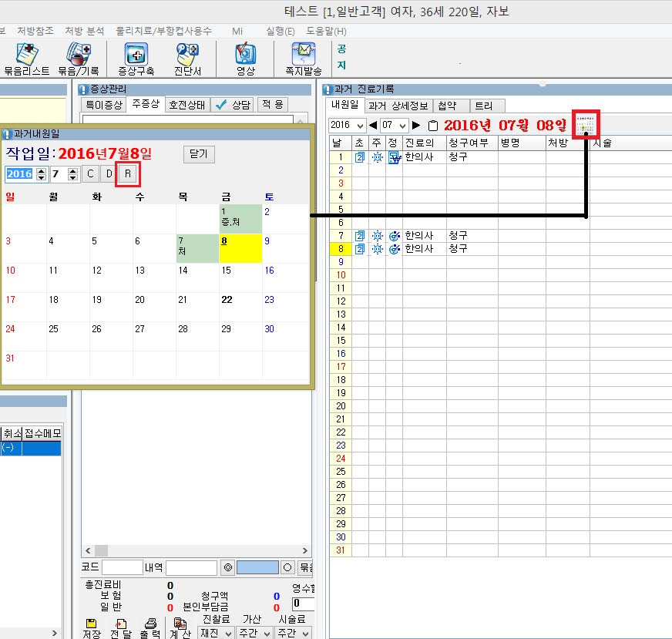The image size is (672, 639).
Task: Select the double-circle radio button beside 내역
Action: 227,568
